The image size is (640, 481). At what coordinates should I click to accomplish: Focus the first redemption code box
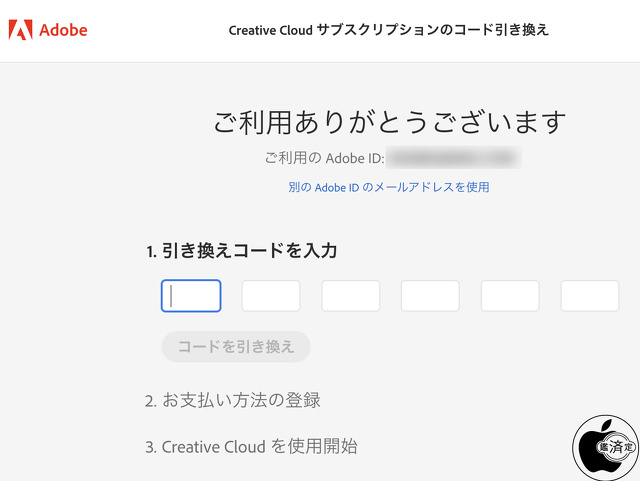click(191, 296)
